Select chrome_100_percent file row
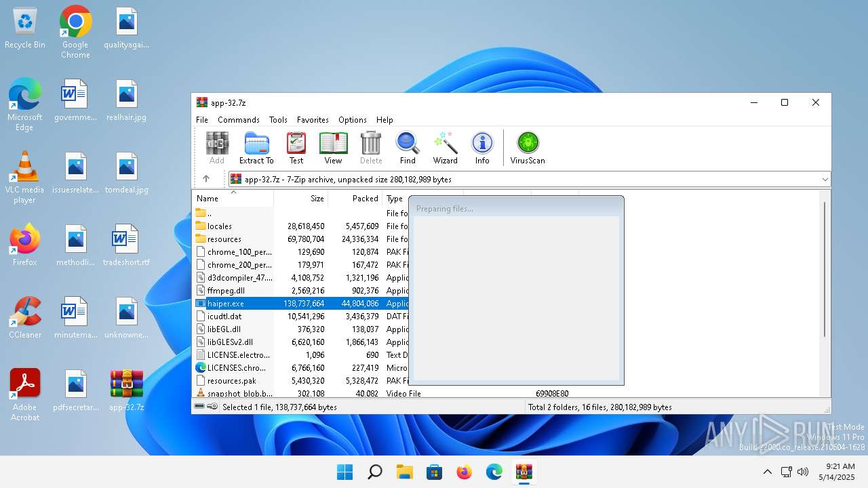 pos(301,252)
